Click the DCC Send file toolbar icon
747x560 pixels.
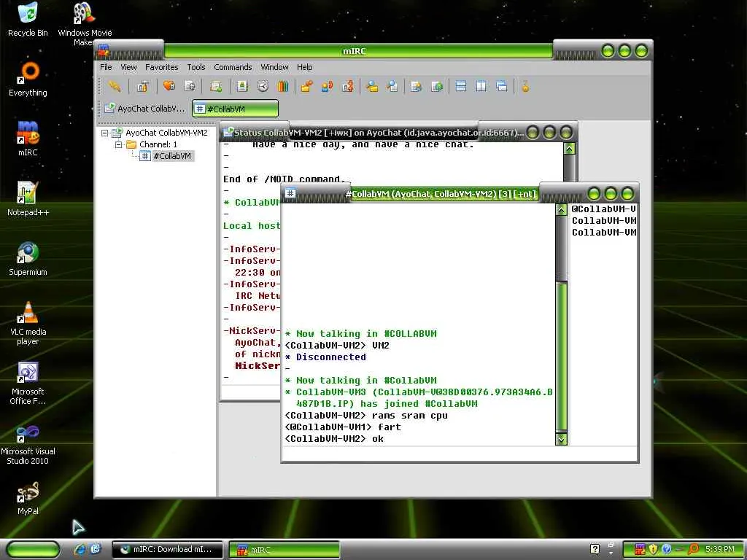coord(307,86)
